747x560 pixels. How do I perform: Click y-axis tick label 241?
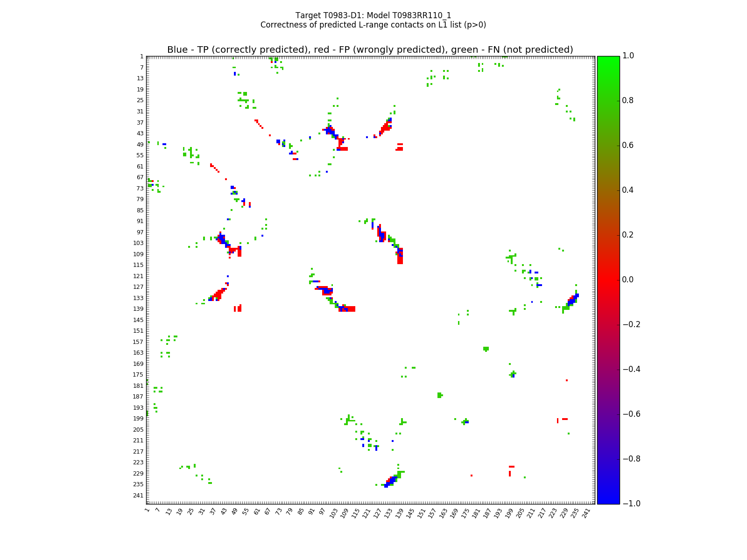(x=138, y=496)
